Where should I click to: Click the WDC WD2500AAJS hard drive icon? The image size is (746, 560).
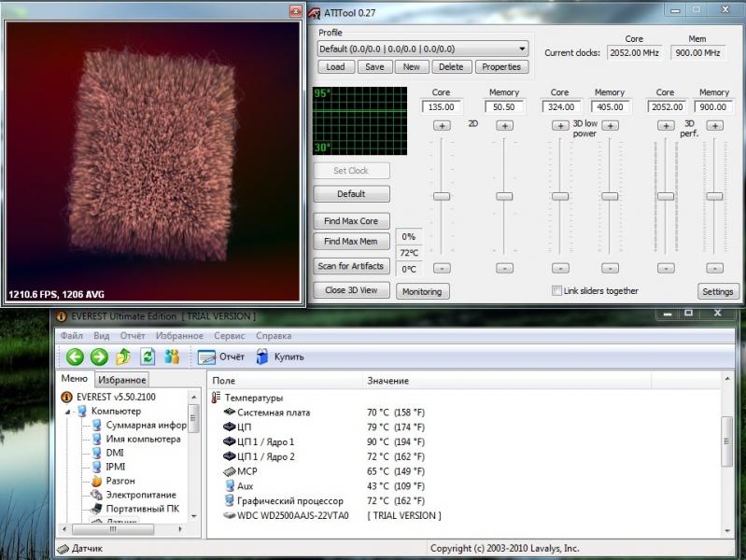click(x=230, y=515)
